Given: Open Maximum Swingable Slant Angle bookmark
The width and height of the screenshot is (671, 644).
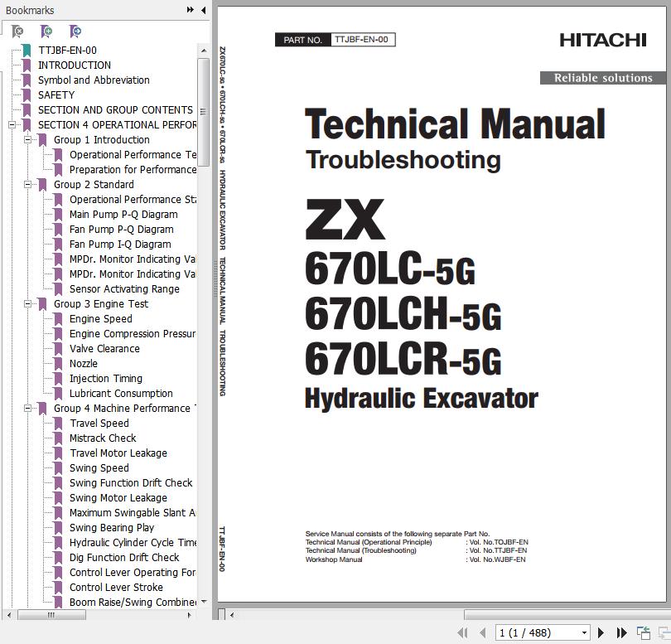Looking at the screenshot, I should [133, 513].
